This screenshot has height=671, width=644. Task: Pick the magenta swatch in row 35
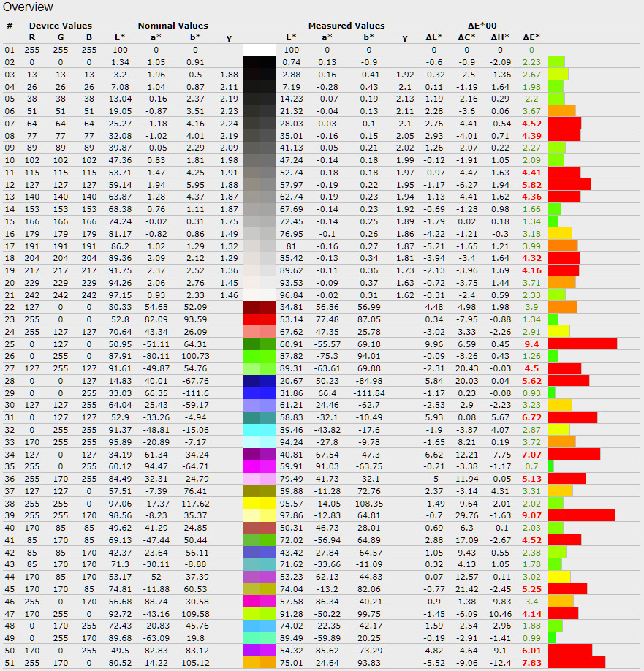coord(259,466)
